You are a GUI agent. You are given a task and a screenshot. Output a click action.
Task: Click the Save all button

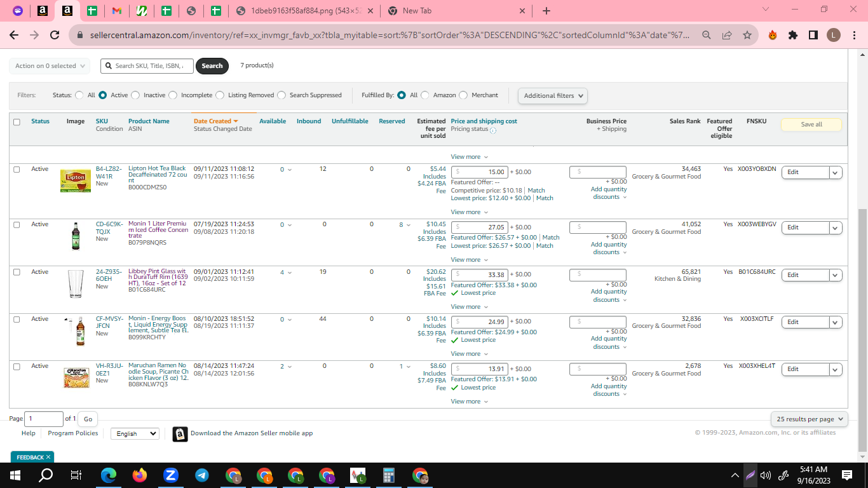[811, 125]
